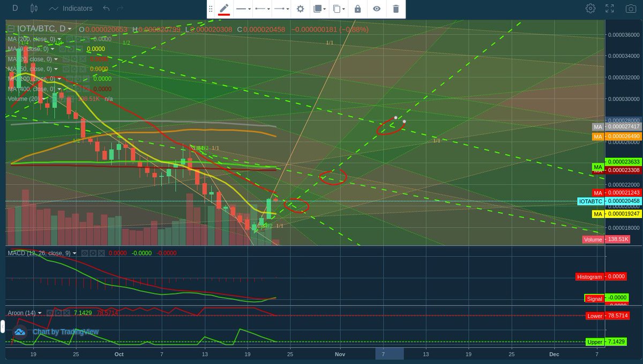Toggle visibility of MA 20 indicator
643x364 pixels.
click(x=66, y=59)
